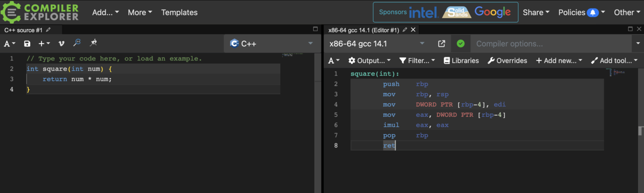Image resolution: width=644 pixels, height=193 pixels.
Task: Open the Libraries panel
Action: (x=461, y=60)
